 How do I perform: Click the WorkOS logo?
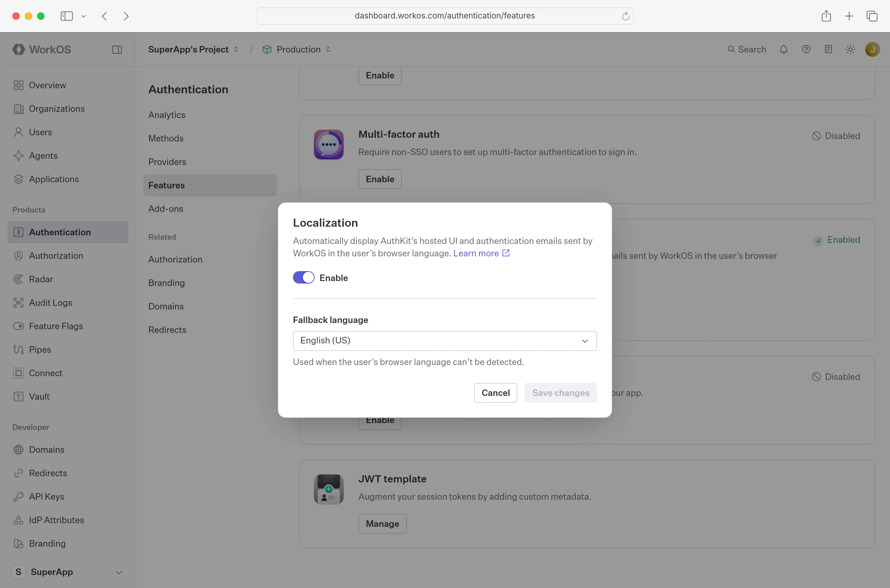(42, 49)
